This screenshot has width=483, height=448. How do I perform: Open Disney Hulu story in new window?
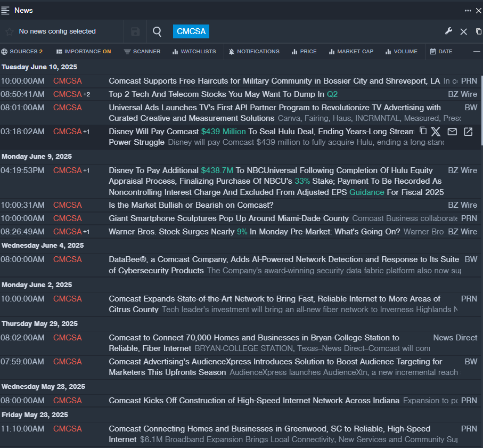[x=468, y=132]
